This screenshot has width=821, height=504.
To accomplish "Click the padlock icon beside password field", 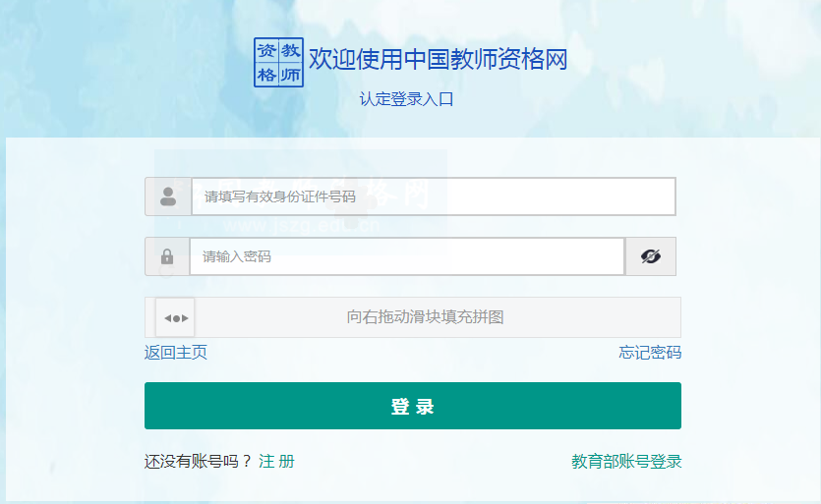I will tap(167, 256).
